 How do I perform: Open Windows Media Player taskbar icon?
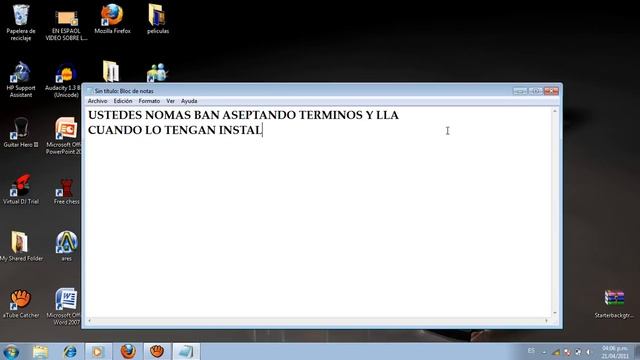click(x=98, y=351)
